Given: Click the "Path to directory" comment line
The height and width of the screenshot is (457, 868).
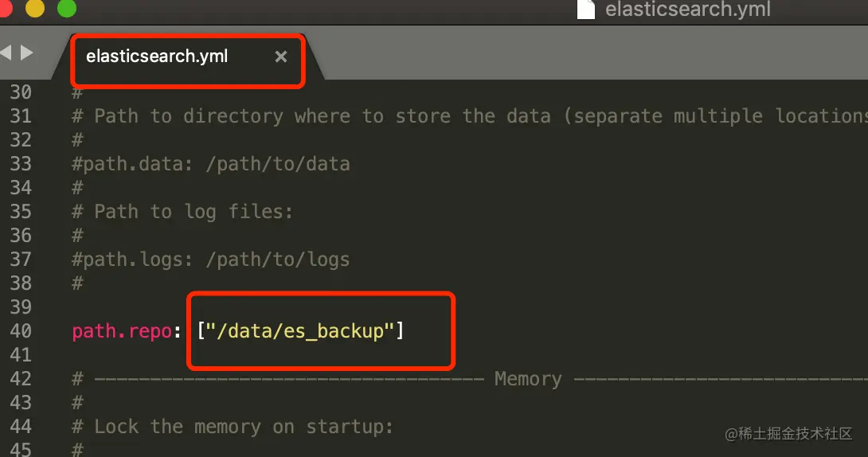Looking at the screenshot, I should (x=470, y=116).
